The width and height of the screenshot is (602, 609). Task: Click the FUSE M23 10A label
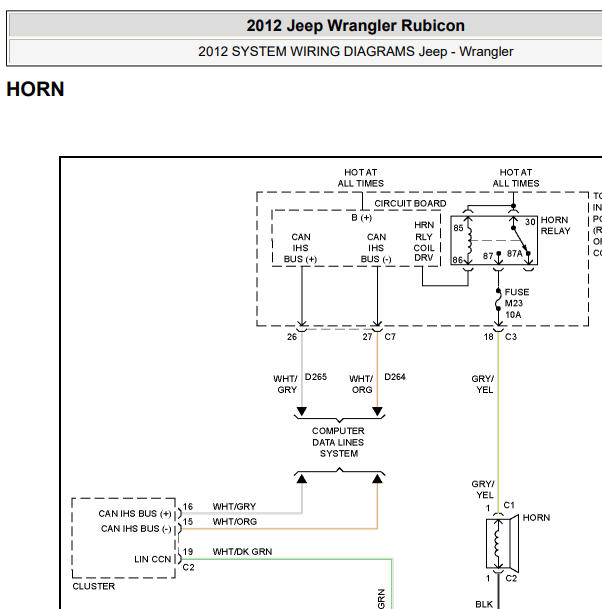[517, 303]
